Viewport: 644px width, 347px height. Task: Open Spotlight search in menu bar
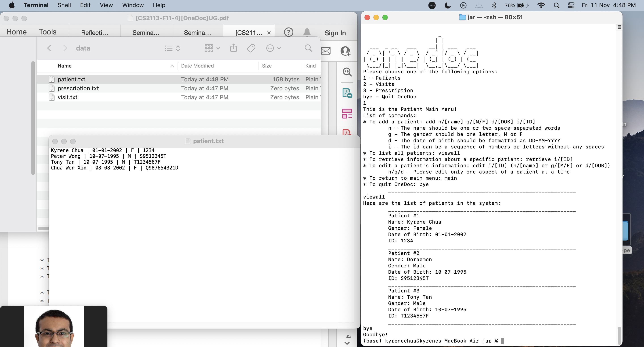click(x=556, y=5)
